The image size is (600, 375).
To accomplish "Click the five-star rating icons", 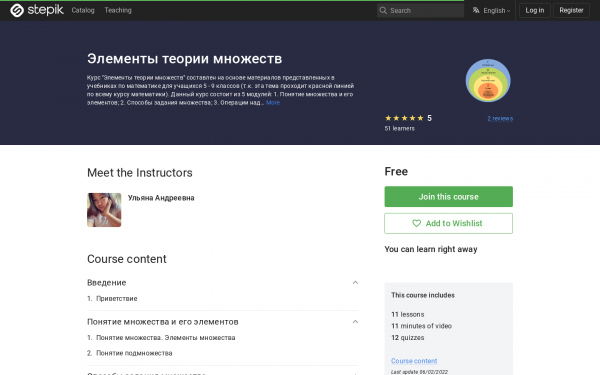I will 404,118.
